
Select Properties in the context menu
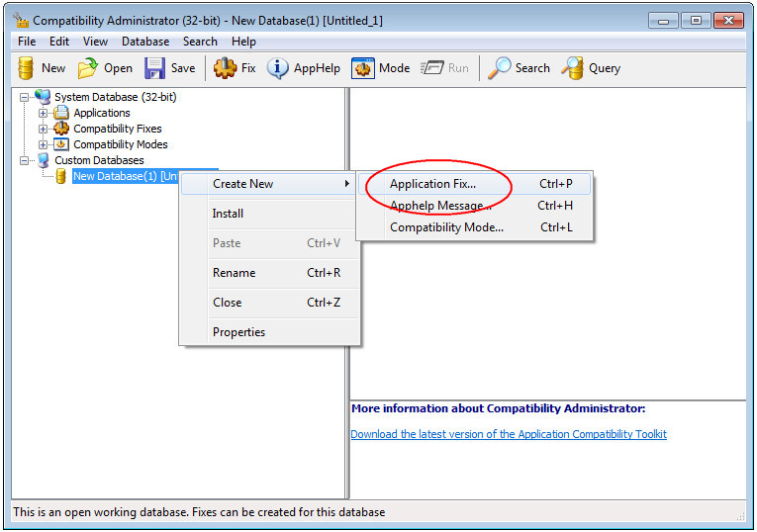coord(270,332)
